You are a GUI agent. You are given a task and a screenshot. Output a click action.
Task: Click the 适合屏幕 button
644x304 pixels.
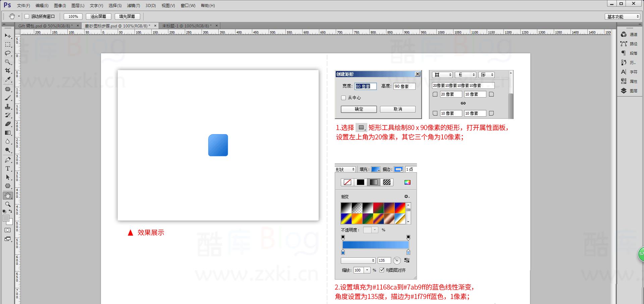pyautogui.click(x=98, y=16)
